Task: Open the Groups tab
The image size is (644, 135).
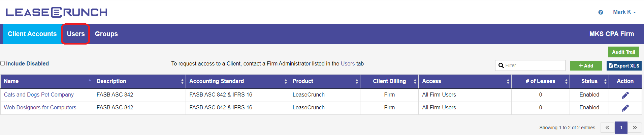Action: tap(106, 34)
